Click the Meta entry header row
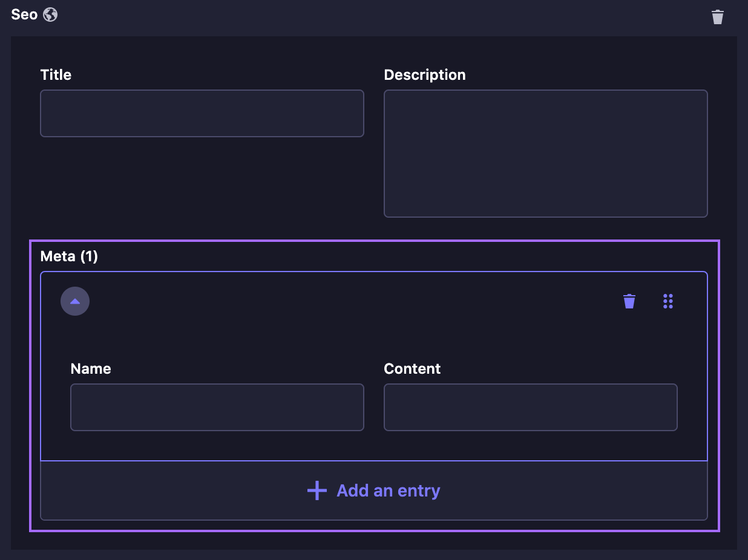This screenshot has width=748, height=560. click(351, 301)
